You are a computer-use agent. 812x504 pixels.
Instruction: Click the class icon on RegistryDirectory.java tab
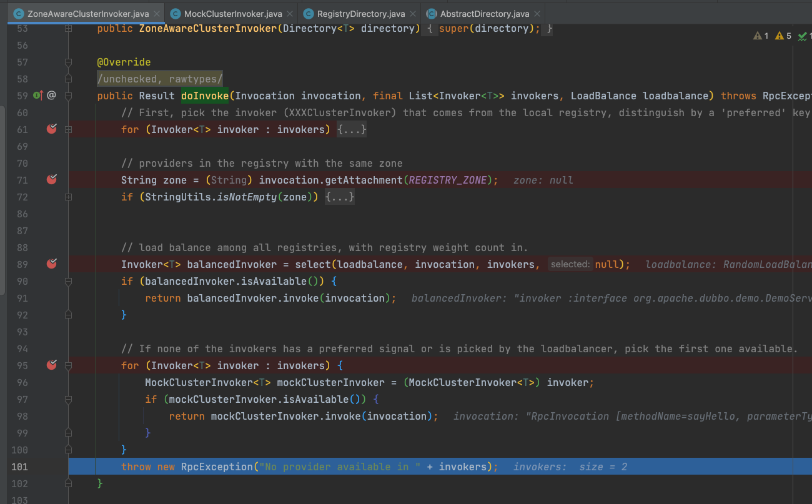[309, 14]
